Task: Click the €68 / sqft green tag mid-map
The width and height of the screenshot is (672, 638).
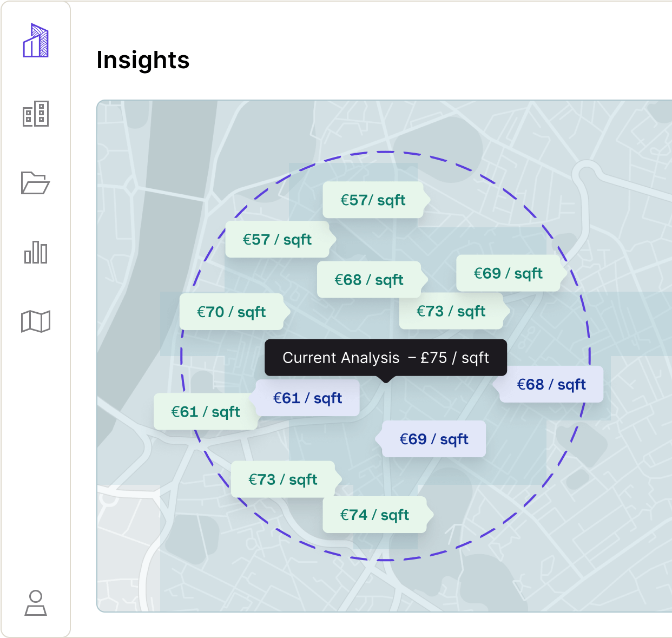Action: [369, 280]
